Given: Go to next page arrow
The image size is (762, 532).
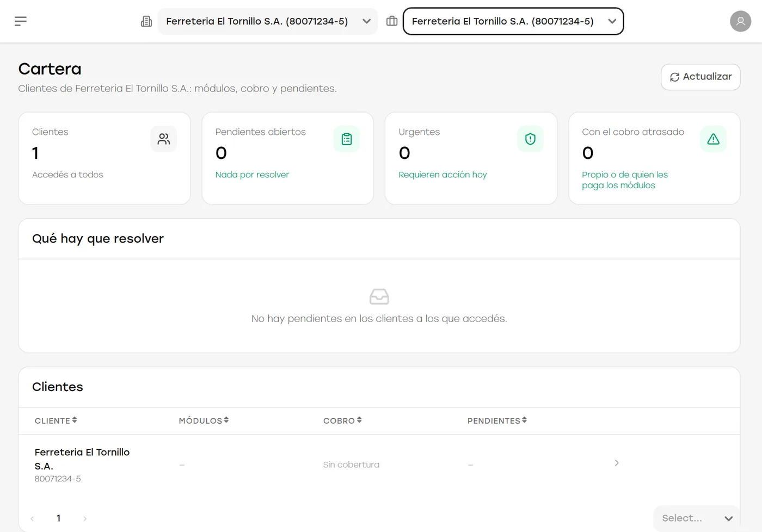Looking at the screenshot, I should tap(85, 518).
